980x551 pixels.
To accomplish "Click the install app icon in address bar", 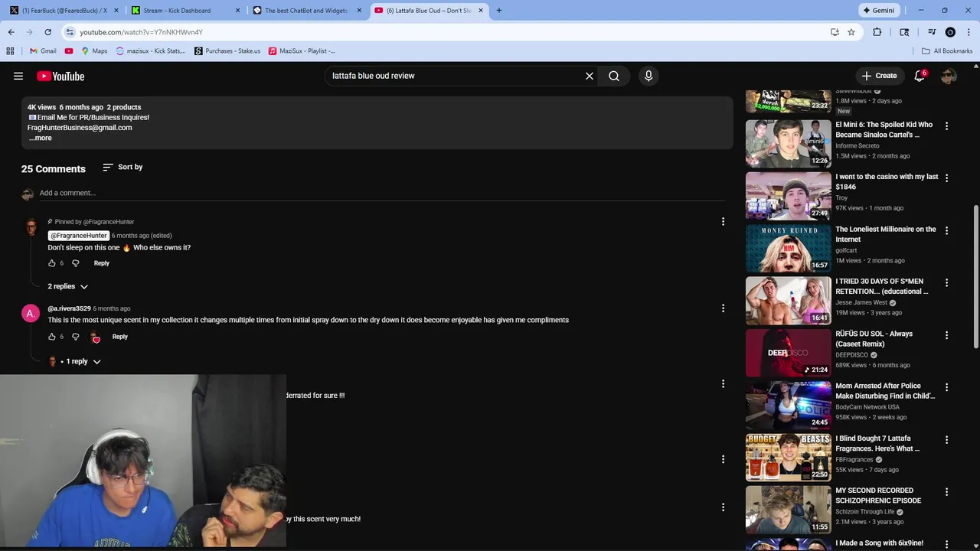I will (835, 32).
